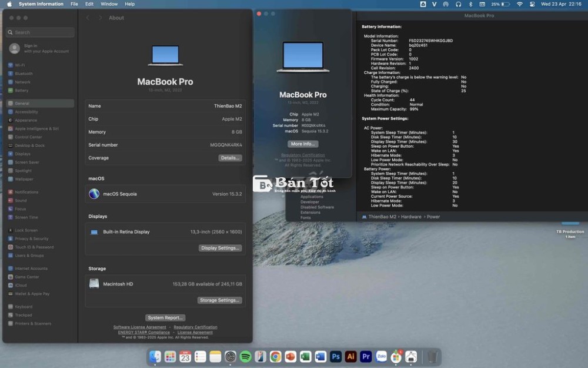This screenshot has height=368, width=588.
Task: Click Hardware in the System Information path bar
Action: [x=411, y=217]
